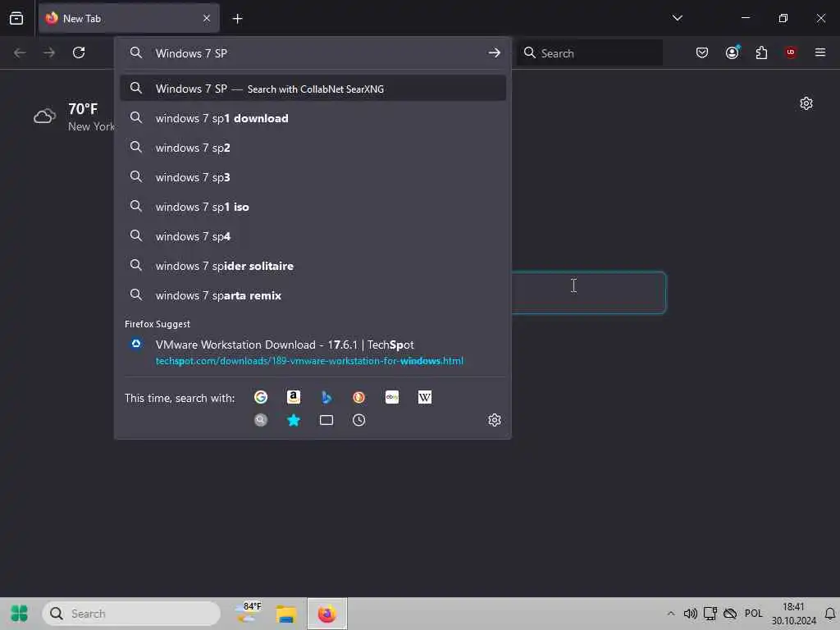The width and height of the screenshot is (840, 630).
Task: Click the 70°F weather temperature
Action: point(83,109)
